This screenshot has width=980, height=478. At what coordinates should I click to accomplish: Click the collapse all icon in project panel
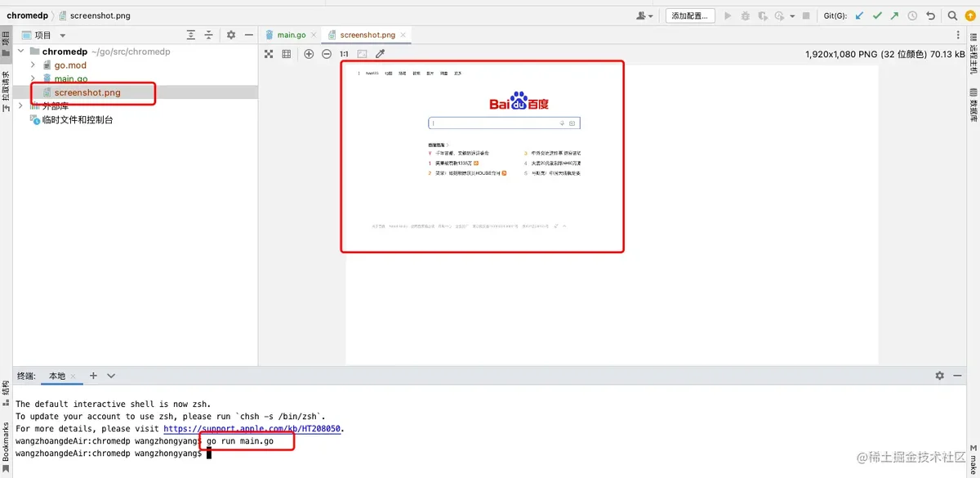tap(208, 35)
